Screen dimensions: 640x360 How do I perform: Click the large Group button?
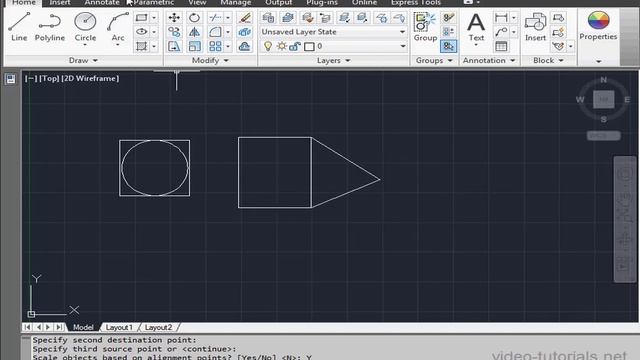[425, 27]
